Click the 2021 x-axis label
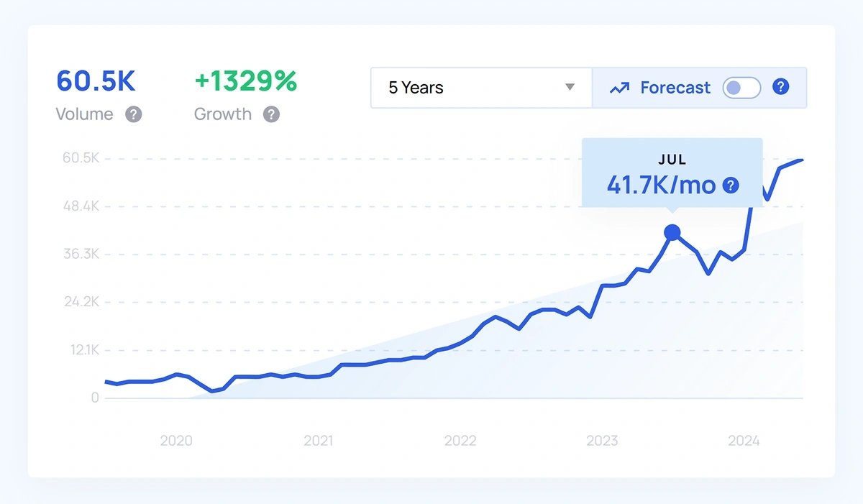 (318, 441)
